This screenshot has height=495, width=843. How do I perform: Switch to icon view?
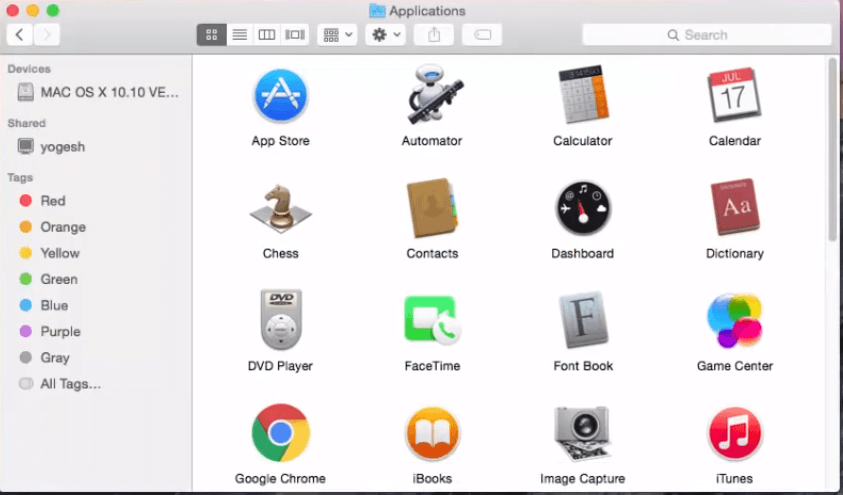[x=211, y=35]
